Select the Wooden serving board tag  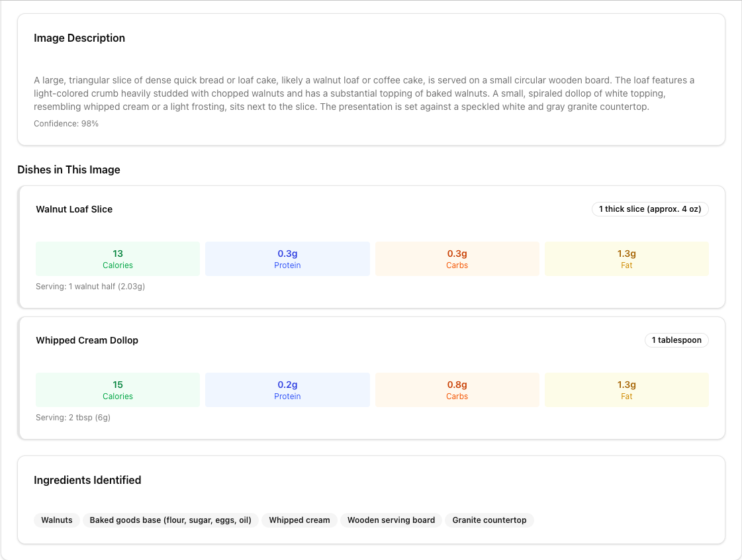pos(391,520)
